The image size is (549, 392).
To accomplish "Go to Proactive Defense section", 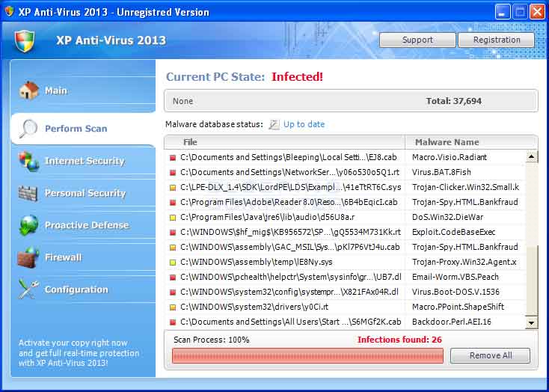I will coord(83,225).
